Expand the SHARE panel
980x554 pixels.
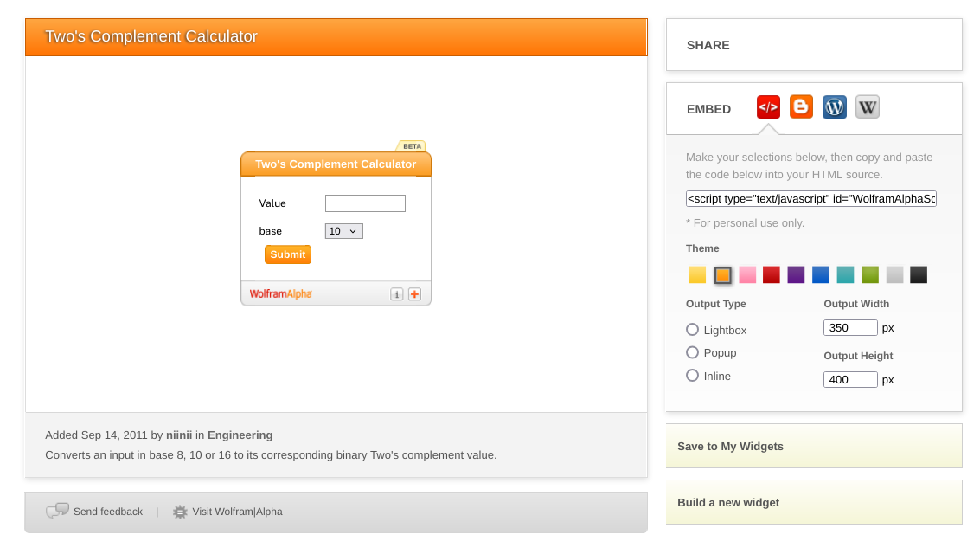813,45
